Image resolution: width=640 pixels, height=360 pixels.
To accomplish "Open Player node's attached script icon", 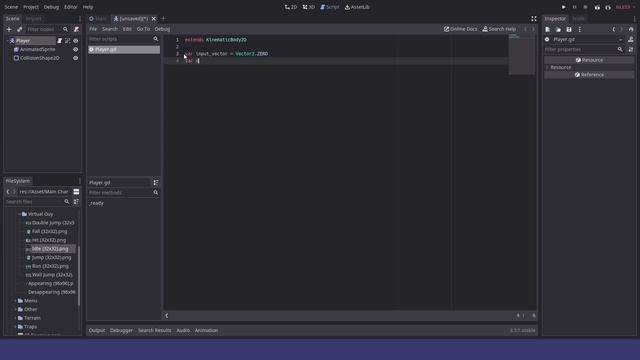I will (x=60, y=41).
